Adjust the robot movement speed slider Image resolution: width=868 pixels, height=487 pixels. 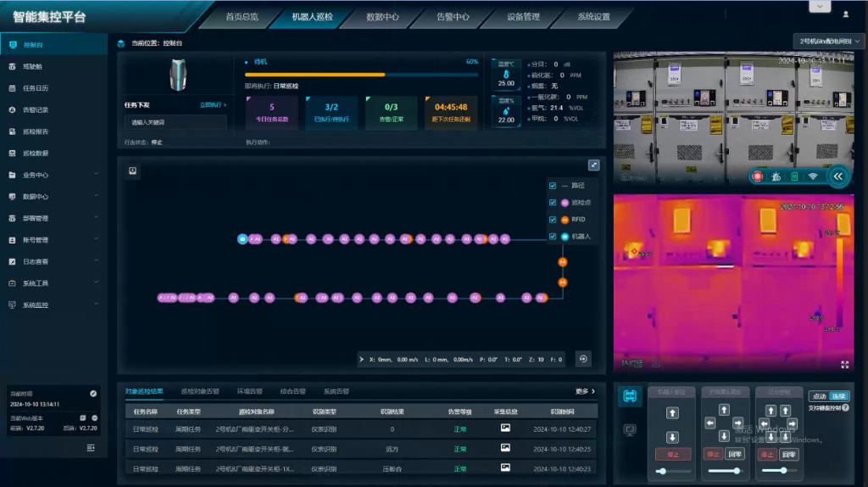point(663,471)
